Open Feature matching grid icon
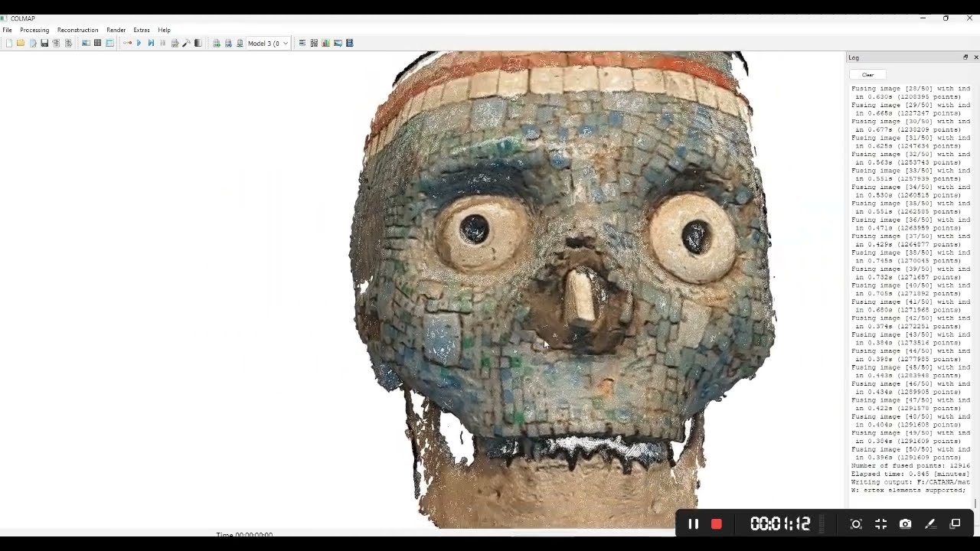Screen dimensions: 980x551 tap(97, 44)
